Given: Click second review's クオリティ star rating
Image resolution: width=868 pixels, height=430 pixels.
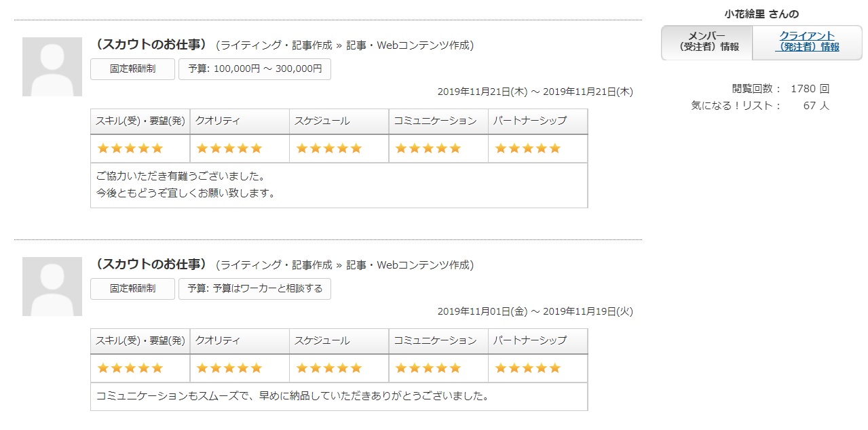Looking at the screenshot, I should click(x=229, y=368).
